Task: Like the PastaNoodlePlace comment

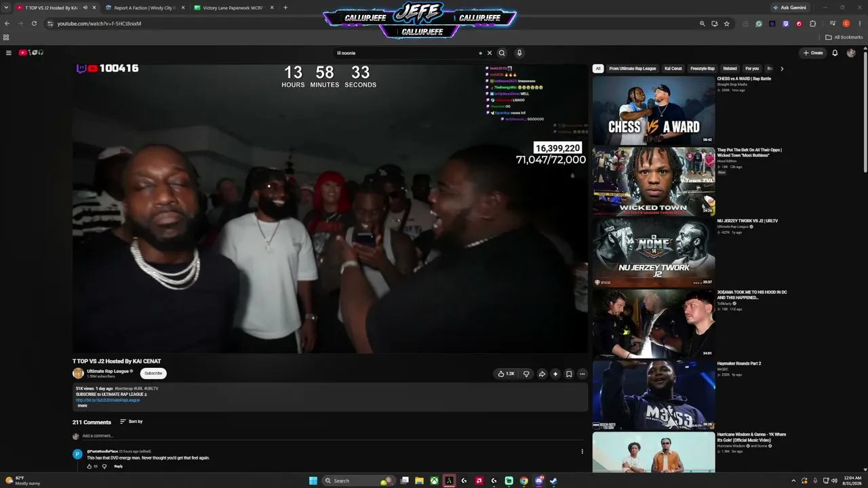Action: pos(89,466)
